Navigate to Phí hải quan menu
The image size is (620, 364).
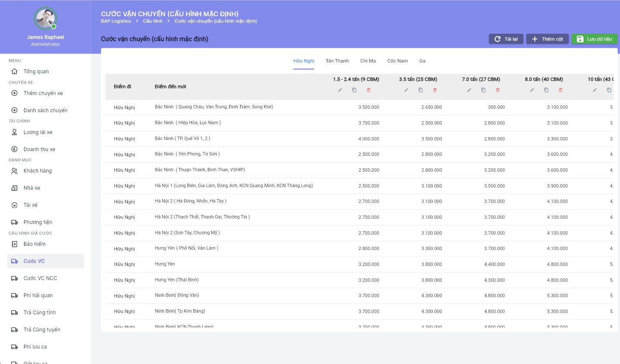[38, 295]
